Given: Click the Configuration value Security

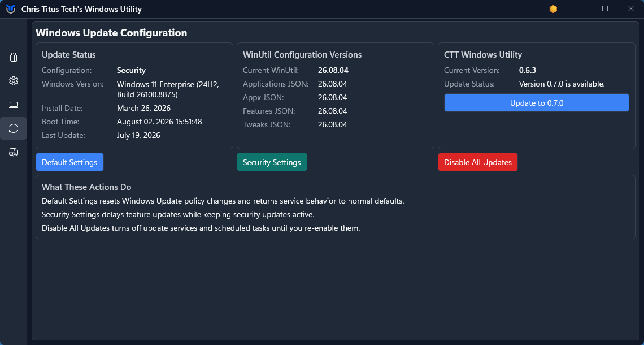Looking at the screenshot, I should click(131, 70).
